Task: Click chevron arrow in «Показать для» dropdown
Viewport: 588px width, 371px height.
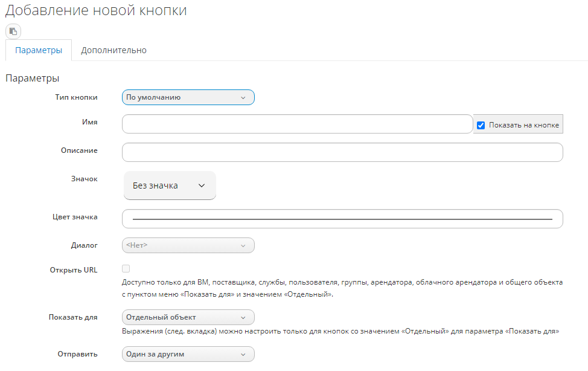Action: pos(243,317)
